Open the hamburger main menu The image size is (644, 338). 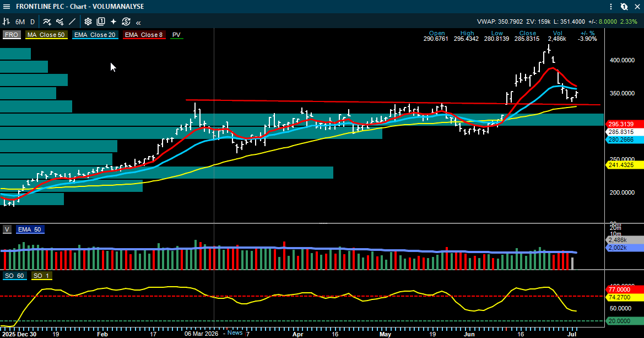tap(6, 7)
